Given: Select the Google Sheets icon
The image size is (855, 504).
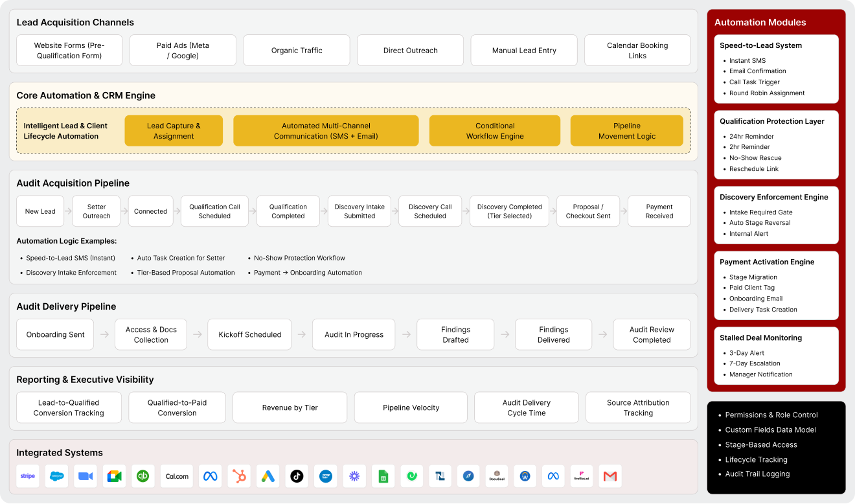Looking at the screenshot, I should coord(383,476).
